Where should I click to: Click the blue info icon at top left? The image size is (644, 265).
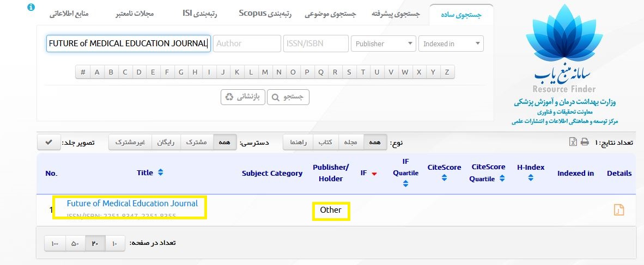31,8
